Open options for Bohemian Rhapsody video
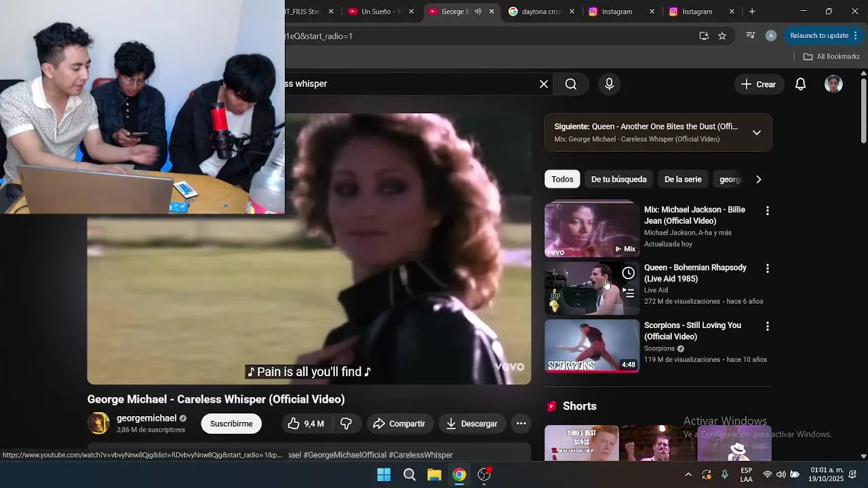868x488 pixels. click(768, 269)
